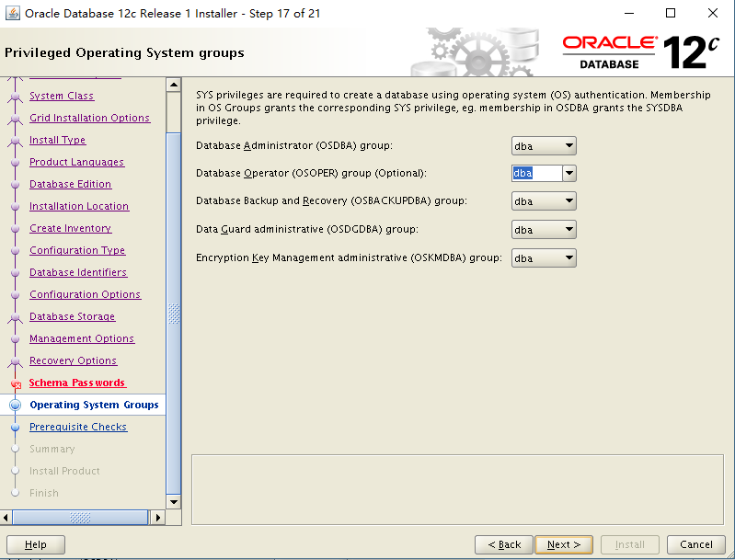This screenshot has width=735, height=560.
Task: Click the 'Encryption Key Management administrative (OSKMDBA) group:' label
Action: point(349,258)
